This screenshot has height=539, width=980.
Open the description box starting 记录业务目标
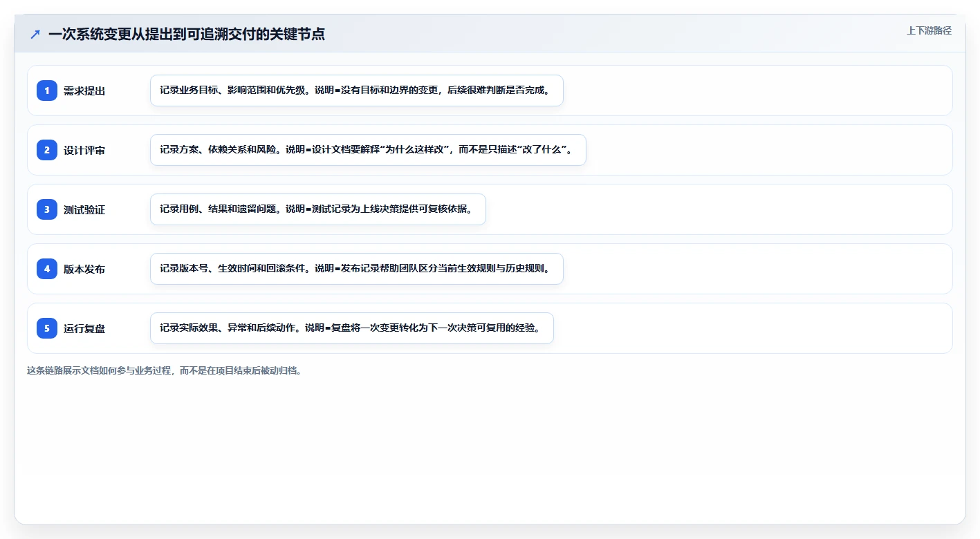357,91
